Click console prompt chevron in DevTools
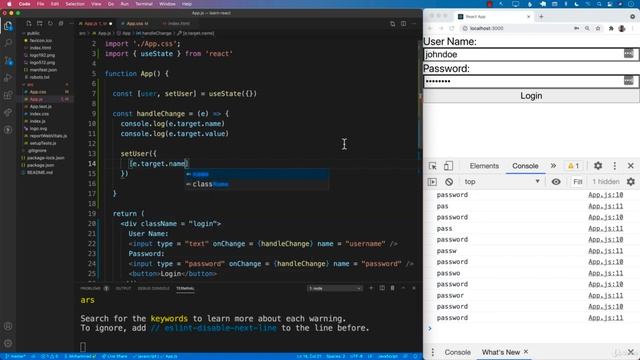This screenshot has width=640, height=360. 430,328
